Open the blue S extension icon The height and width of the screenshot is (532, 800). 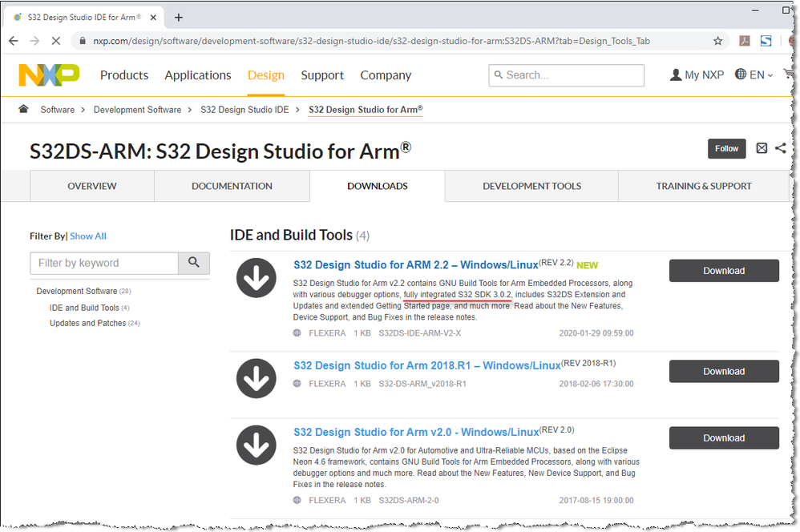766,41
